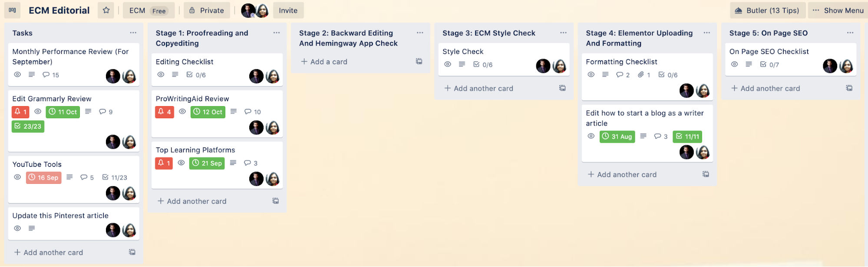Click Add a card in Stage 2

(324, 62)
